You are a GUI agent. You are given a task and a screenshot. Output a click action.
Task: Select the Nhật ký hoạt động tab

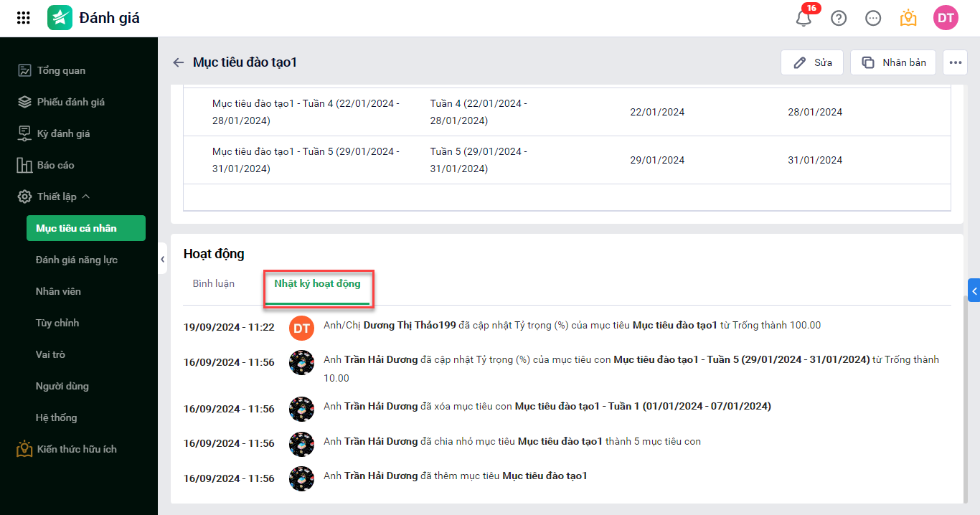pos(317,283)
